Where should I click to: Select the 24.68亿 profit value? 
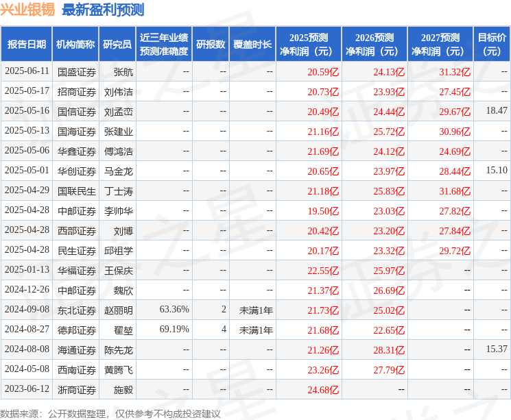tap(323, 390)
